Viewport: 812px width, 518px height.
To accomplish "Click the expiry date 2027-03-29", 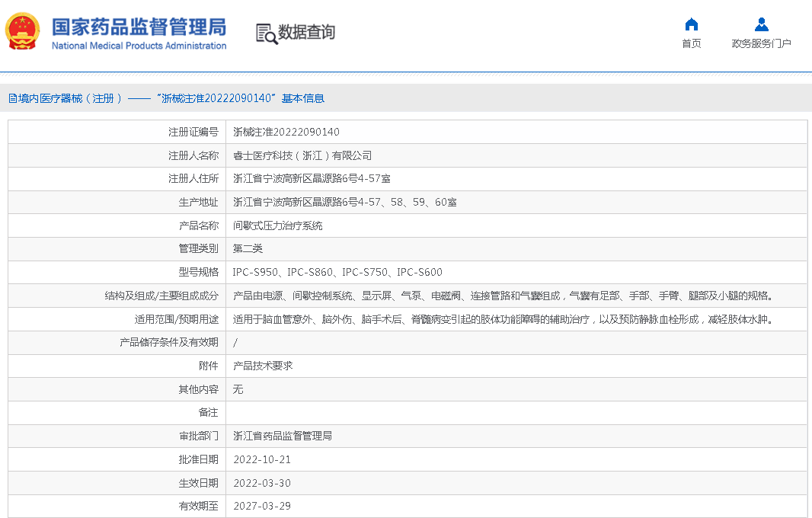I will [262, 506].
